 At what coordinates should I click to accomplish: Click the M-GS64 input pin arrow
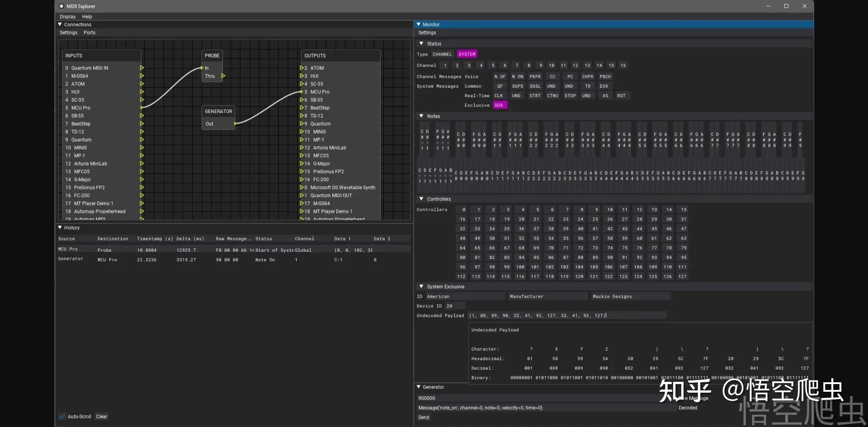pyautogui.click(x=142, y=76)
